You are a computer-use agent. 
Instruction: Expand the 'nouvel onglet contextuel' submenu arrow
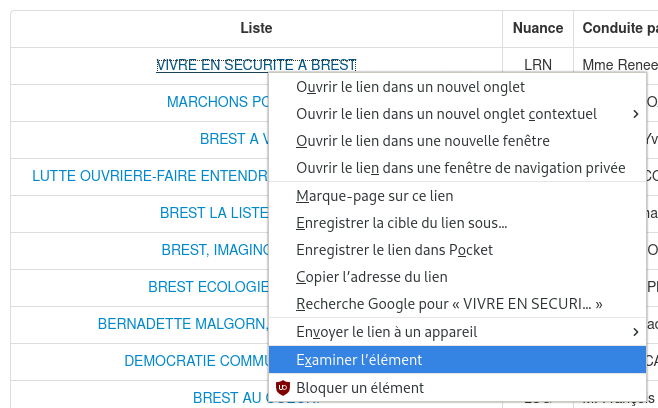[x=635, y=114]
